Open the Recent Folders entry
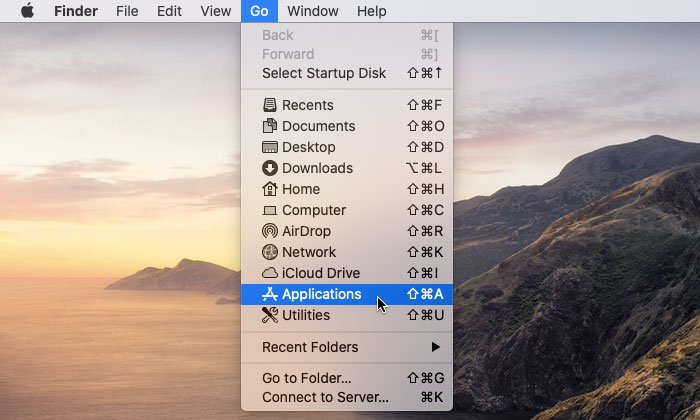Screen dimensions: 700x420 pyautogui.click(x=347, y=347)
